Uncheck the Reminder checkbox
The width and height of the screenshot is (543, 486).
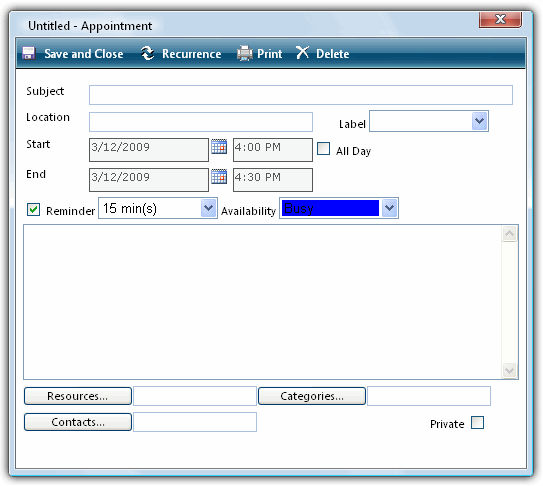(34, 210)
